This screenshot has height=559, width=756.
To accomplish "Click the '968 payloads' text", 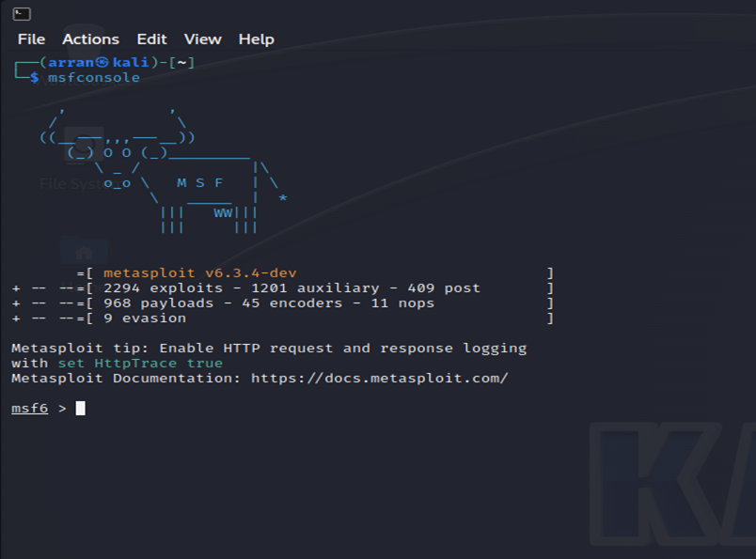I will click(158, 303).
